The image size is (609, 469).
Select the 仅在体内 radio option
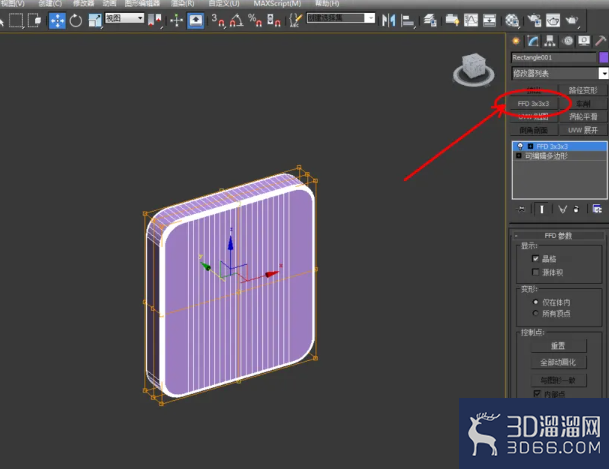[536, 302]
